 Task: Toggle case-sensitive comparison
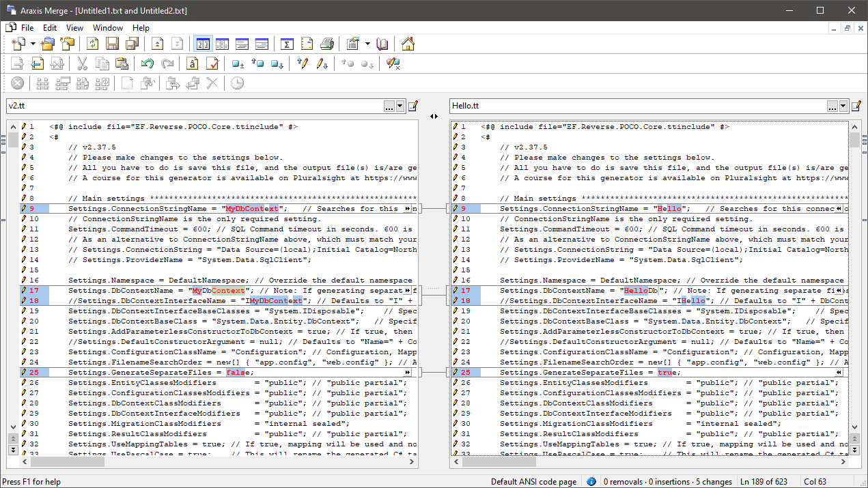[x=192, y=63]
